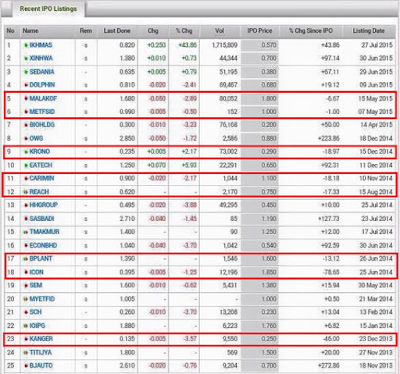Viewport: 400px width, 374px height.
Task: Open the Recent IPO Listings tab
Action: [48, 9]
